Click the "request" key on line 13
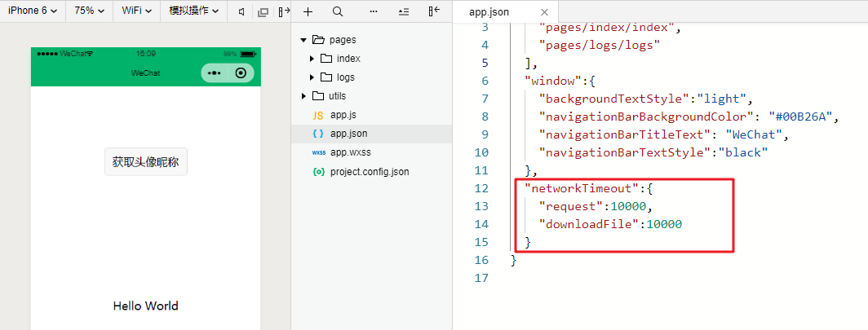Image resolution: width=868 pixels, height=330 pixels. [571, 207]
